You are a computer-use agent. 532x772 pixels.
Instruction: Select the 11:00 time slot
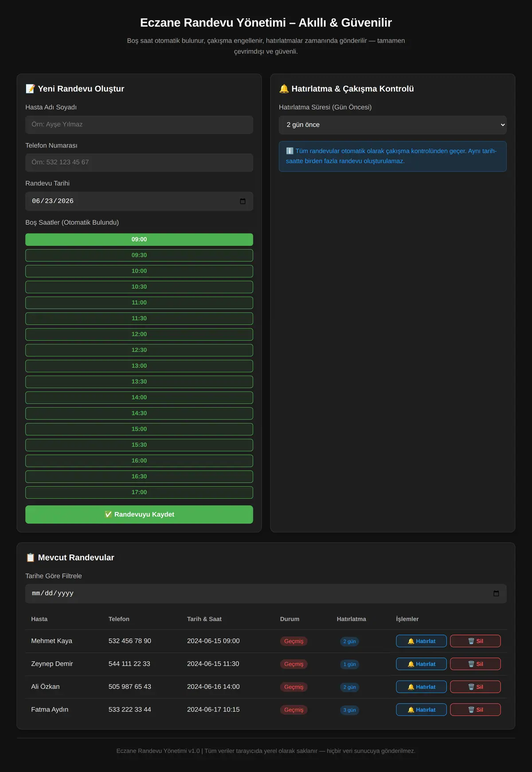click(x=139, y=303)
